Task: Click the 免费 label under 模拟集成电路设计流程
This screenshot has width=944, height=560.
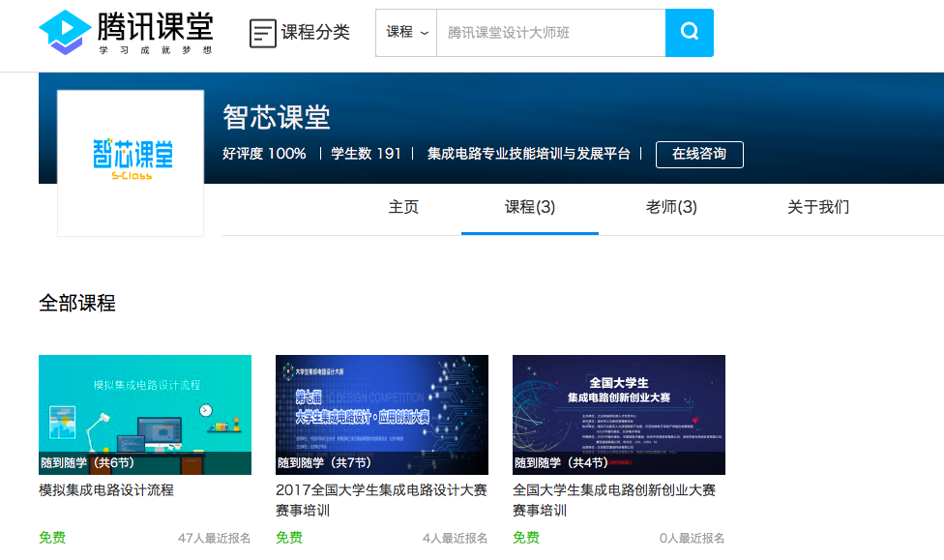Action: [x=52, y=538]
